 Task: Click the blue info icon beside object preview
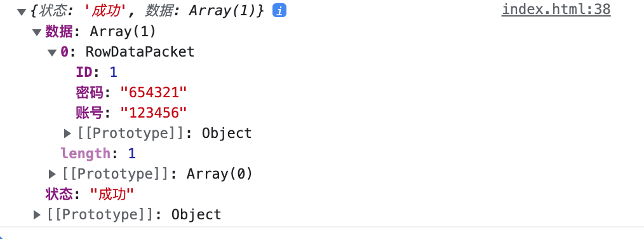(279, 11)
